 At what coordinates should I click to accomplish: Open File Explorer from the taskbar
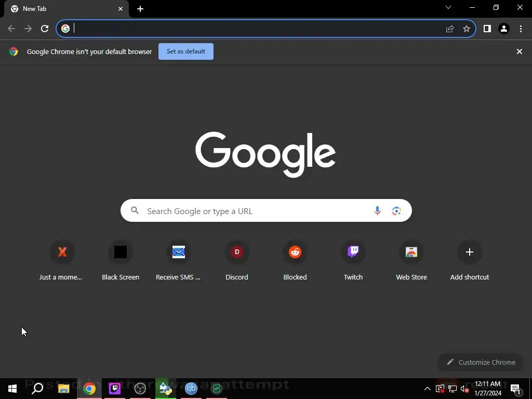coord(63,389)
